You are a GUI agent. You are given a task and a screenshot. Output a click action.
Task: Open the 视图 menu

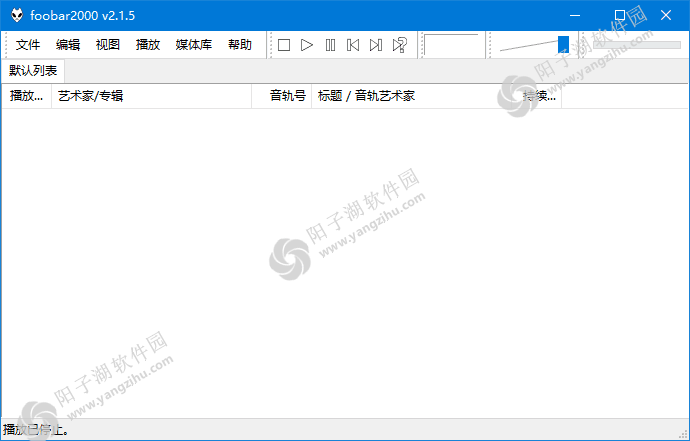click(108, 45)
